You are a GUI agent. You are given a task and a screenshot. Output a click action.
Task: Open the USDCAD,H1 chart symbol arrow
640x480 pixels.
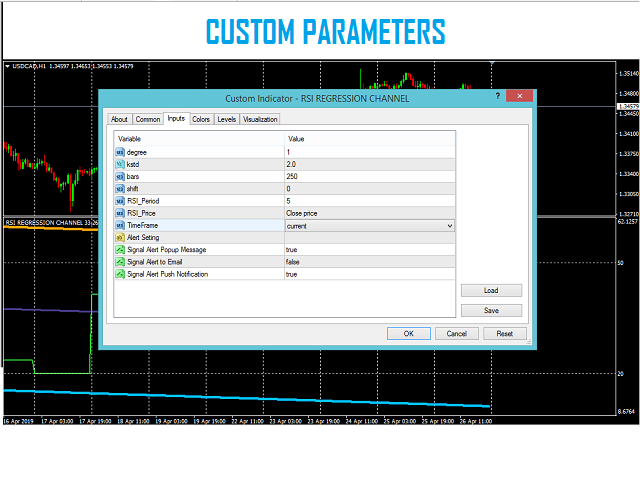click(9, 67)
